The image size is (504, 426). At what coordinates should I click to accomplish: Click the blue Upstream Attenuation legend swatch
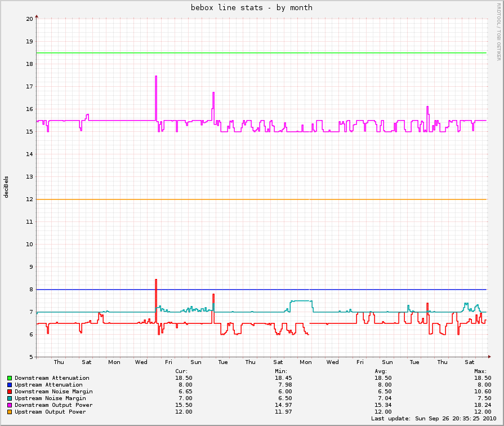click(10, 385)
